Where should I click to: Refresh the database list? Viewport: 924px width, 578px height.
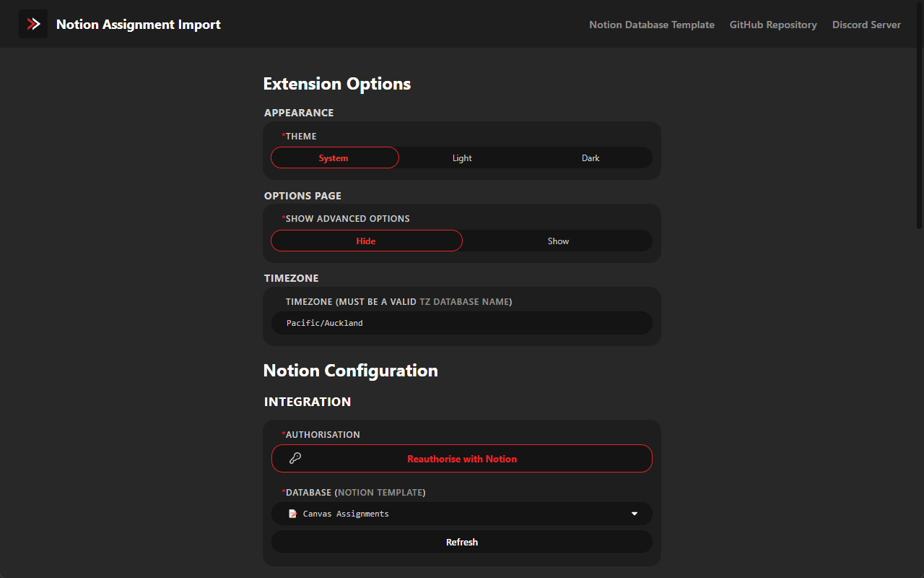pyautogui.click(x=462, y=541)
